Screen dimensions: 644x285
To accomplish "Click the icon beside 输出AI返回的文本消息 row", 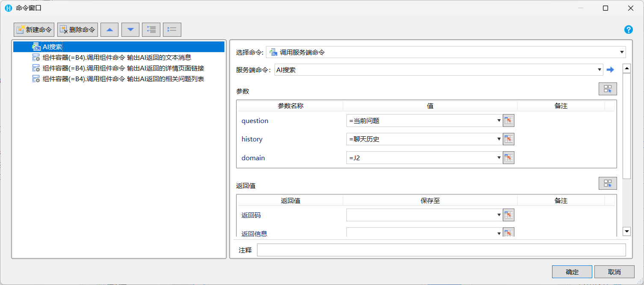I will click(36, 57).
